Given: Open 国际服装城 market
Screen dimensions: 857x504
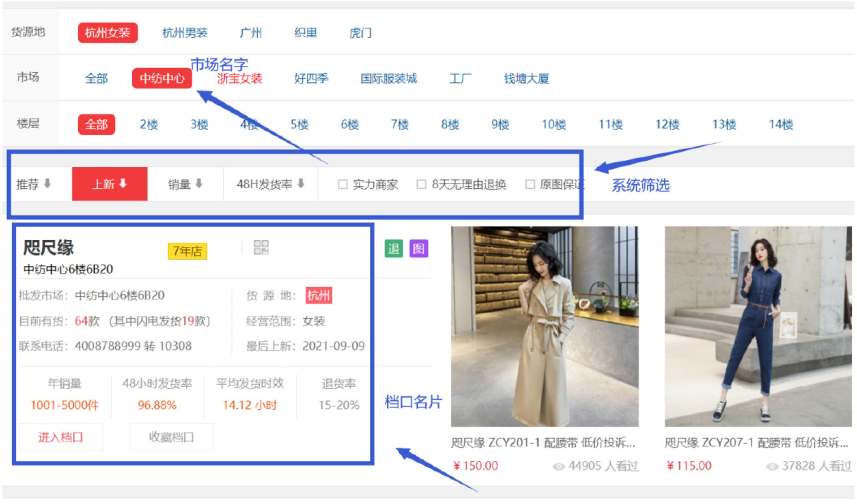Looking at the screenshot, I should pyautogui.click(x=389, y=78).
